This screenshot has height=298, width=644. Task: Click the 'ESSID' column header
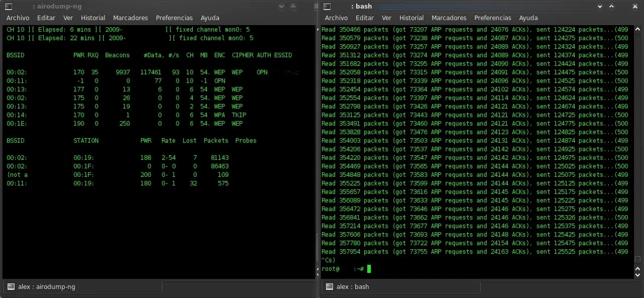click(283, 55)
